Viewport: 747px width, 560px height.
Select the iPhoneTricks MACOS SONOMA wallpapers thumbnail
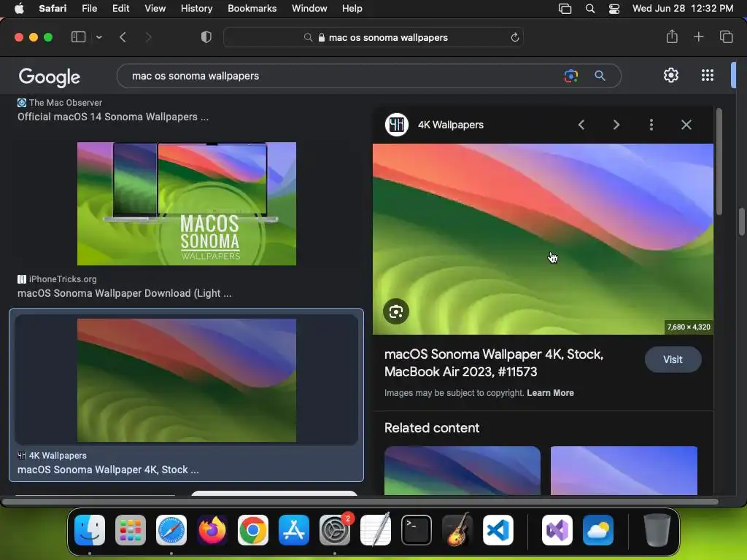[187, 204]
